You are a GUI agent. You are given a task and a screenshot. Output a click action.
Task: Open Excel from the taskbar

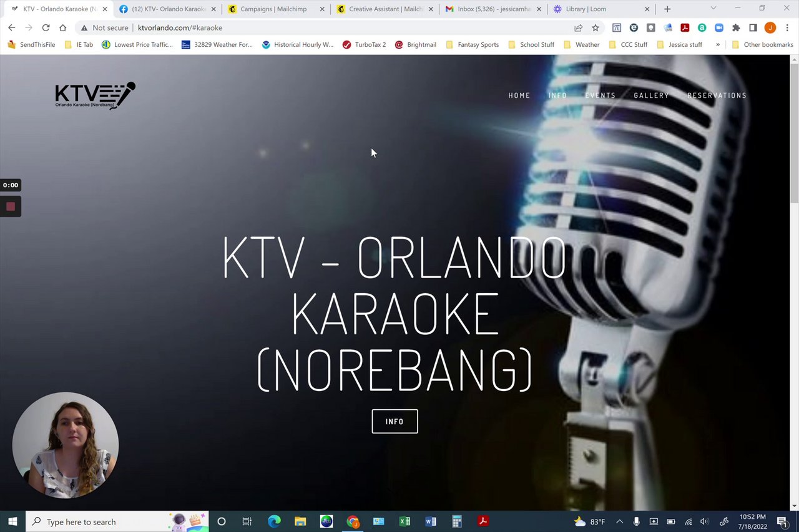404,521
